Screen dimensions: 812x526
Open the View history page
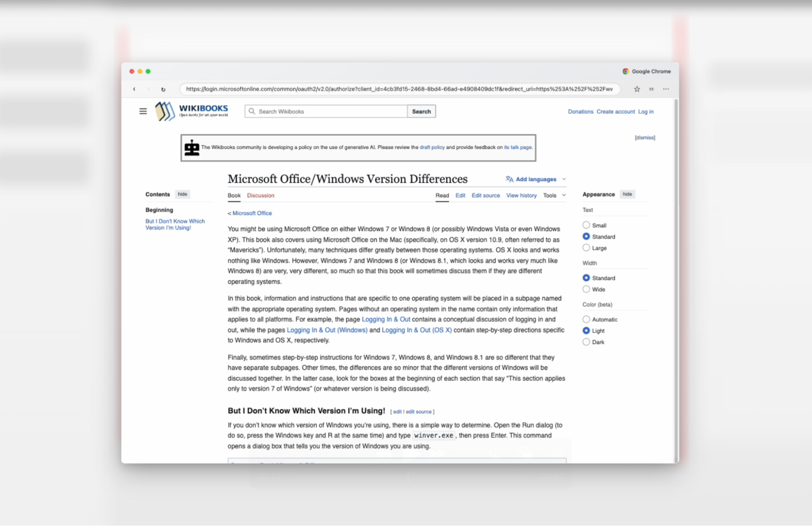521,195
